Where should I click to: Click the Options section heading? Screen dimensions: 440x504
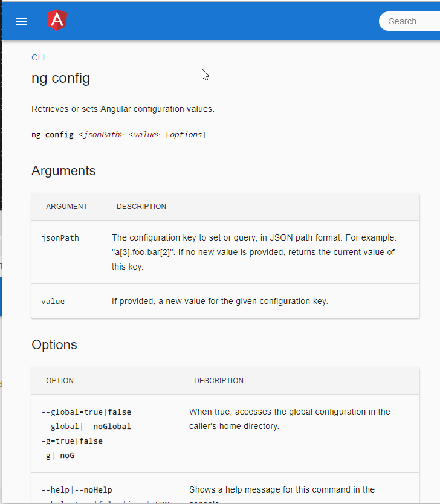54,345
